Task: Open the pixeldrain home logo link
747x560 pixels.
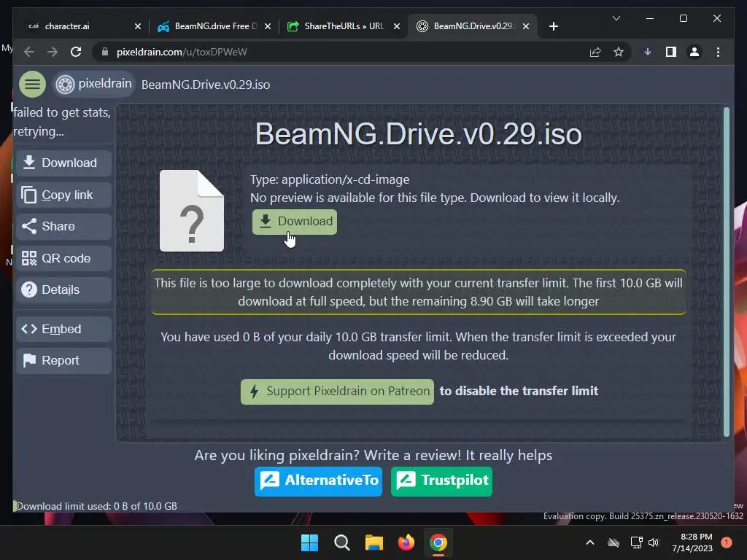Action: (x=94, y=85)
